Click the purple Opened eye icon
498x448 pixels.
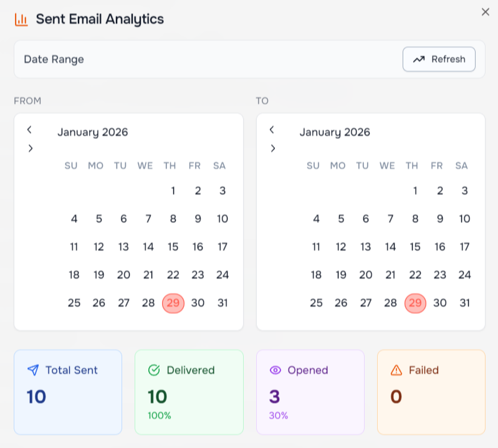[275, 370]
